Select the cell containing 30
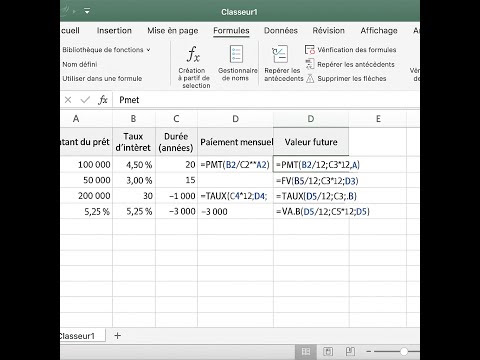Viewport: 480px width, 360px height. click(134, 196)
